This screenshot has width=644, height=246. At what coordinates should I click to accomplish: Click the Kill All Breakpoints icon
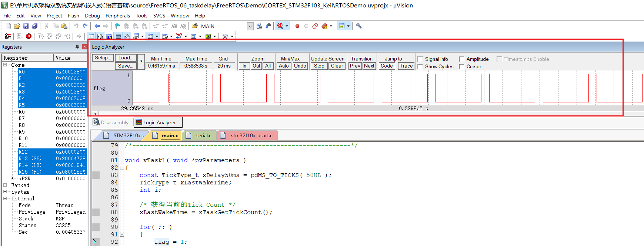point(324,26)
